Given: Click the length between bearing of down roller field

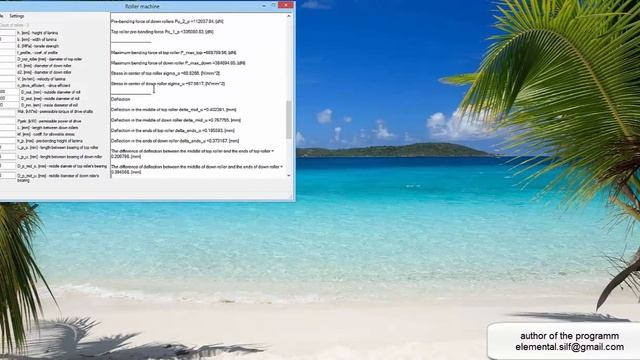Looking at the screenshot, I should pos(8,157).
